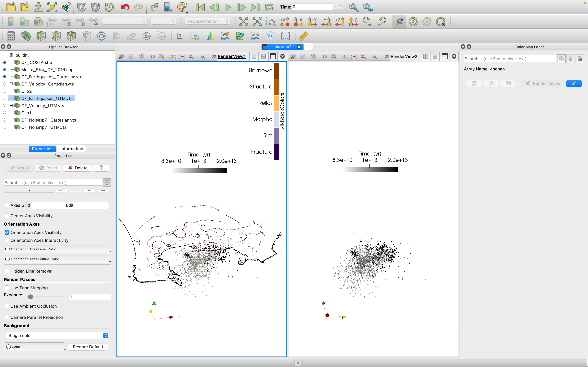Enable Hidden Line Removal checkbox
The width and height of the screenshot is (588, 367).
click(7, 271)
